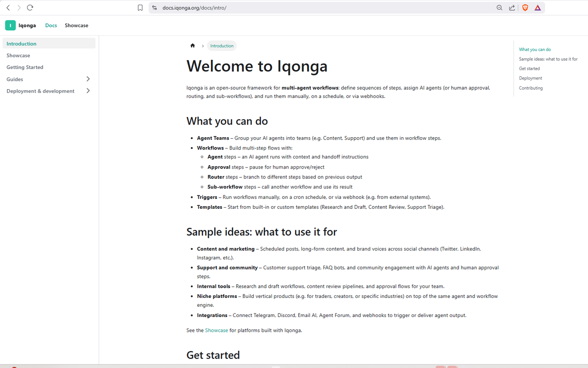
Task: Click the share icon in address bar
Action: tap(512, 8)
